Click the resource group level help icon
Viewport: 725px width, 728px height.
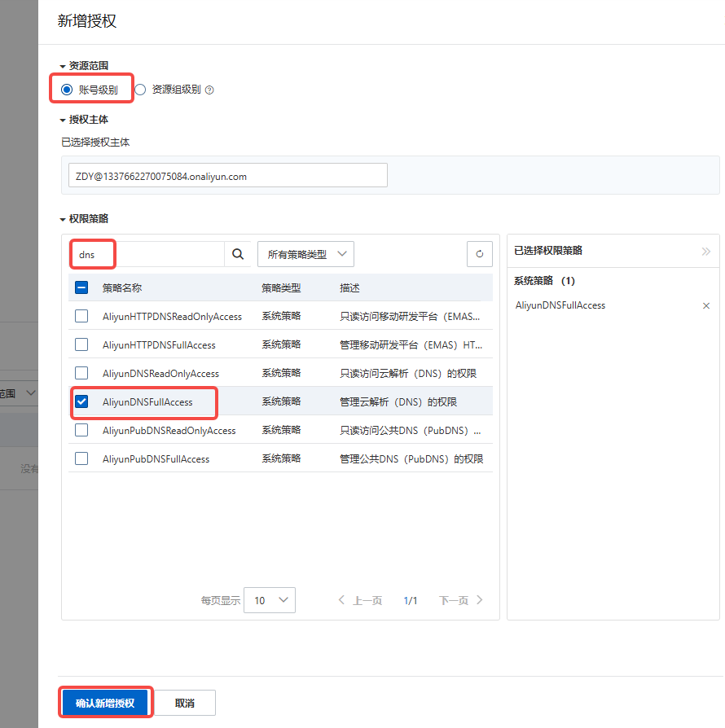point(209,90)
